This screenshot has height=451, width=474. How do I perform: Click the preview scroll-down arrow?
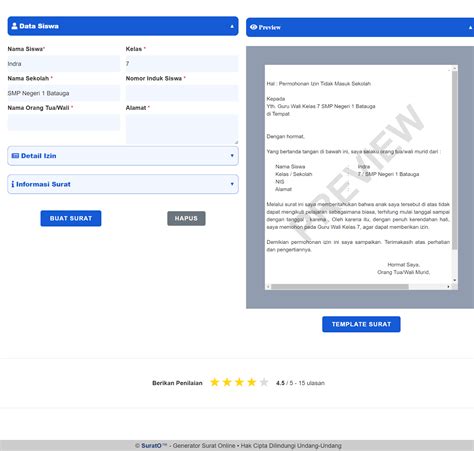point(455,280)
